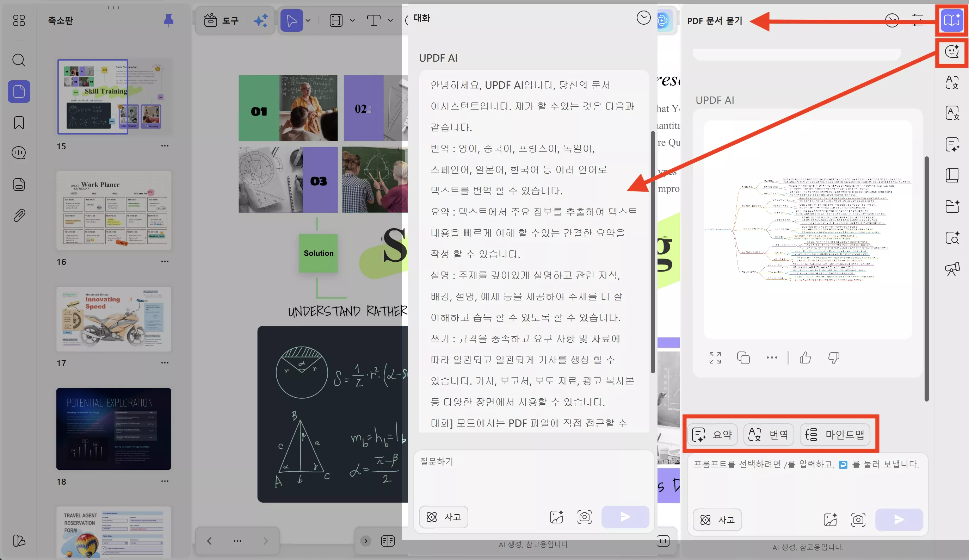This screenshot has width=969, height=560.
Task: Pin the thumbnail panel with pushpin
Action: coord(168,20)
